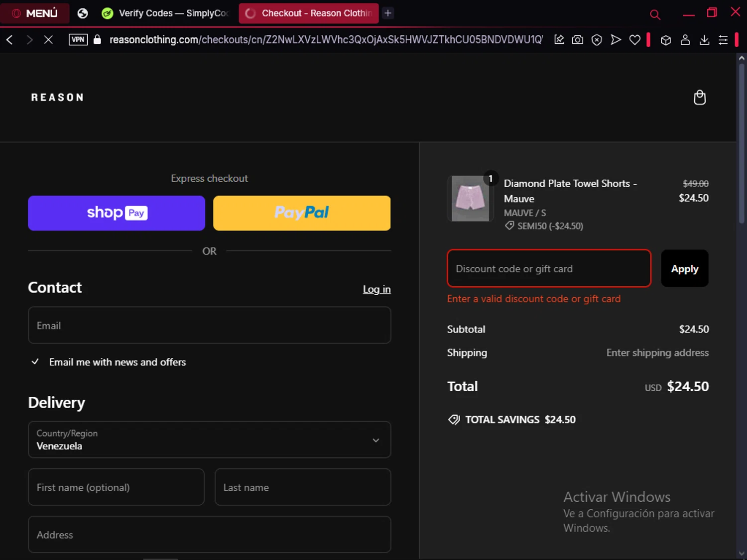Click the MAUVE / S variant text

(x=525, y=213)
